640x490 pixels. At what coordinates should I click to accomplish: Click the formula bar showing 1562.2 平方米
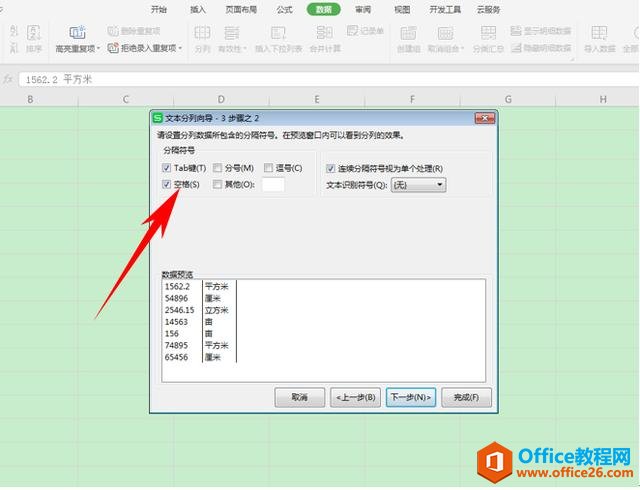tap(329, 79)
